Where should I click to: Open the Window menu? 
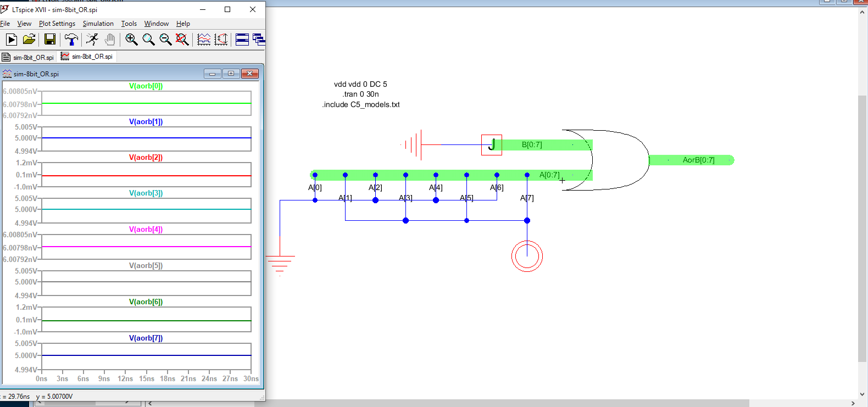click(x=157, y=24)
